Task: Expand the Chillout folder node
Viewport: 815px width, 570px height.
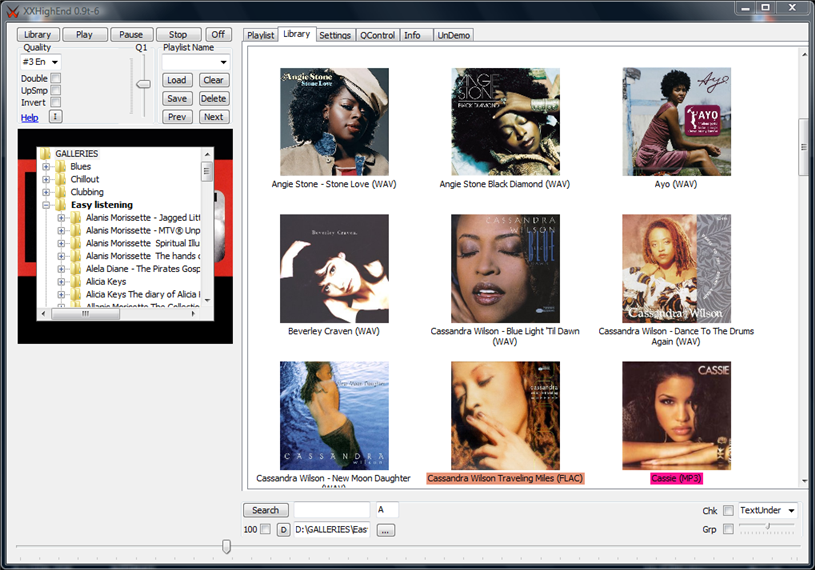Action: [x=46, y=179]
